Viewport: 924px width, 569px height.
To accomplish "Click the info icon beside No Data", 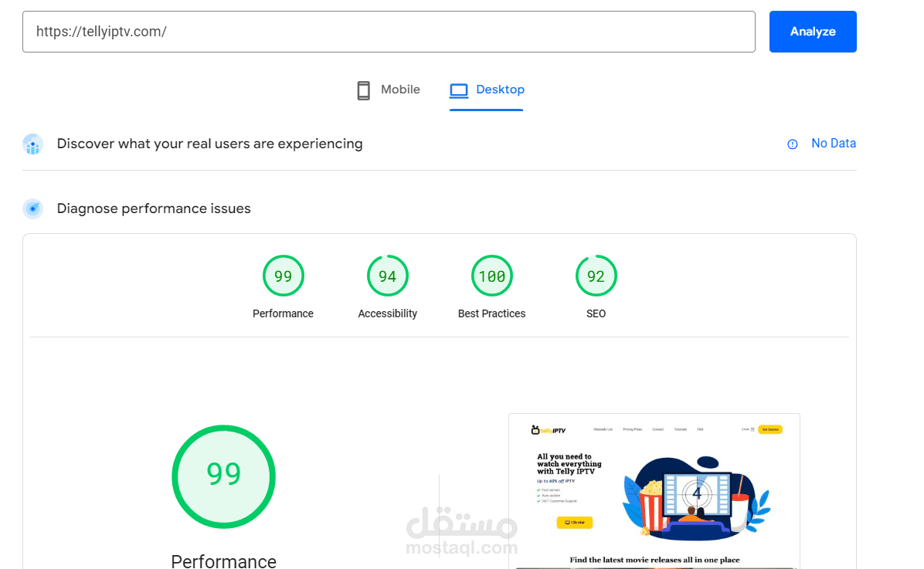I will [793, 144].
